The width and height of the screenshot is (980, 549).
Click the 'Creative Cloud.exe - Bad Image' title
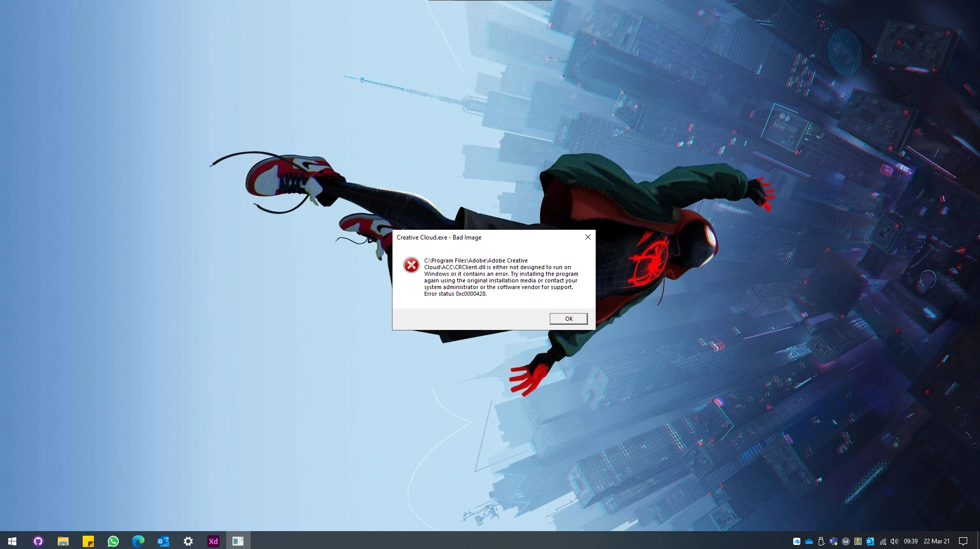click(x=439, y=237)
